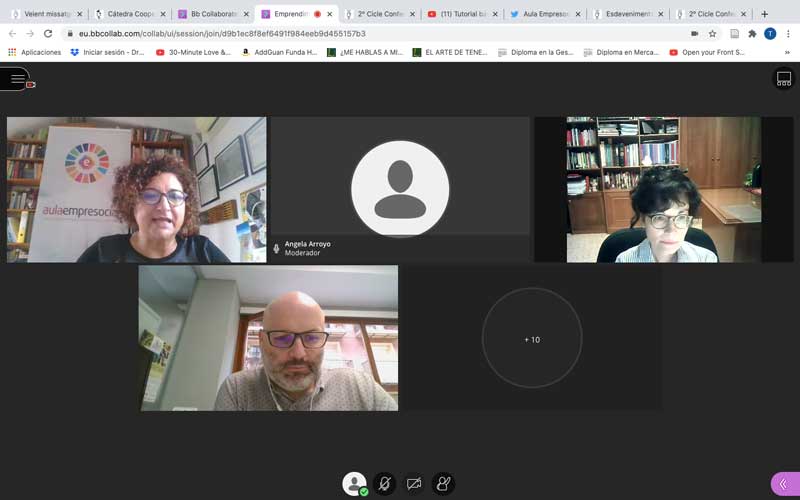Show the +10 additional attendees
The image size is (800, 500).
532,339
